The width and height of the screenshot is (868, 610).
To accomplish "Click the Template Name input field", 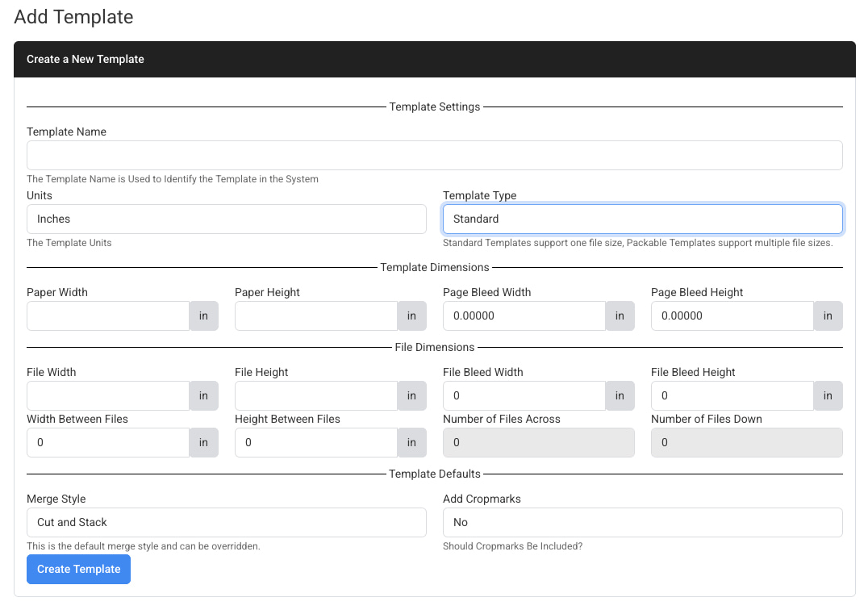I will pyautogui.click(x=434, y=154).
